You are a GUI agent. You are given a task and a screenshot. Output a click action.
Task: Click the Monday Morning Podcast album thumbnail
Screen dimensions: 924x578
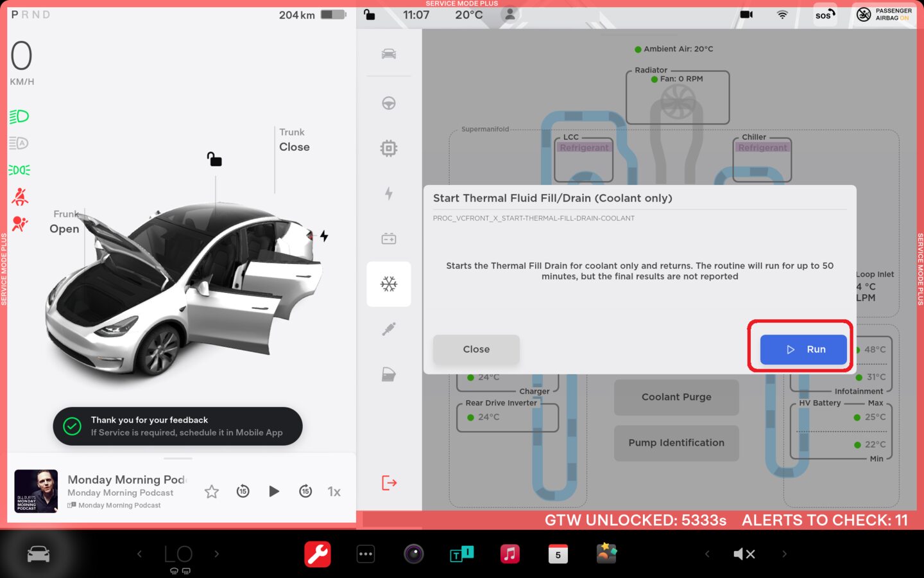(36, 491)
